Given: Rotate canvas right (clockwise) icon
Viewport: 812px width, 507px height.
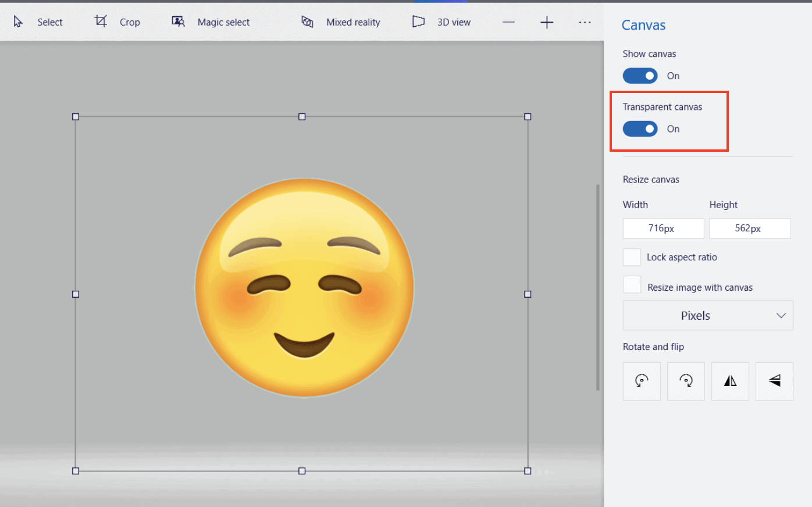Looking at the screenshot, I should 686,381.
